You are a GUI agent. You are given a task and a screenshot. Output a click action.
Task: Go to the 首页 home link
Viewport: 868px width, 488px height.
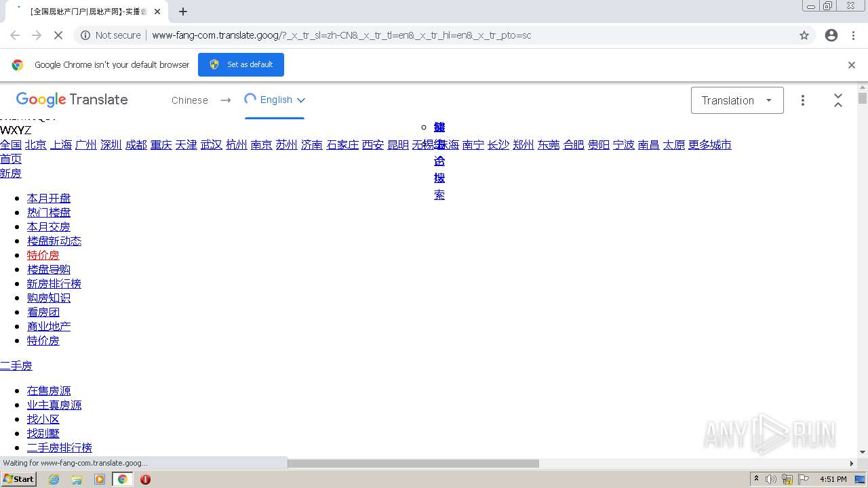[11, 159]
